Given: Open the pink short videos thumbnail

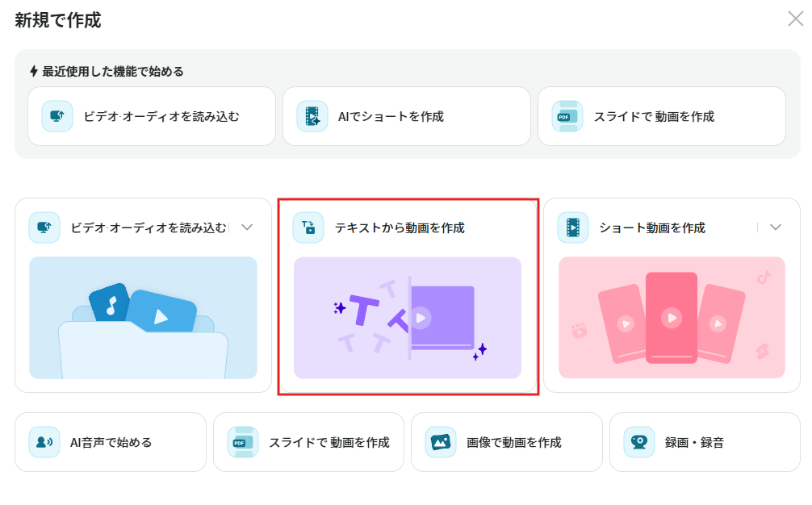Looking at the screenshot, I should click(672, 318).
